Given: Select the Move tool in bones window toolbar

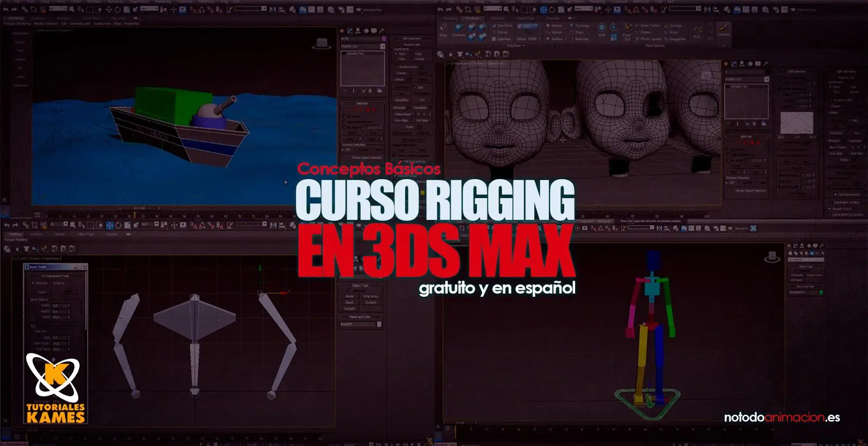Looking at the screenshot, I should click(110, 225).
